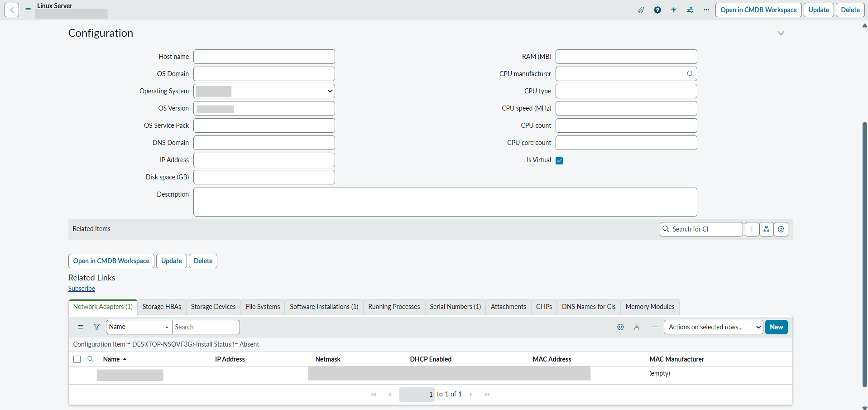Screen dimensions: 868x410
Task: Focus the CPU core count field
Action: 626,143
